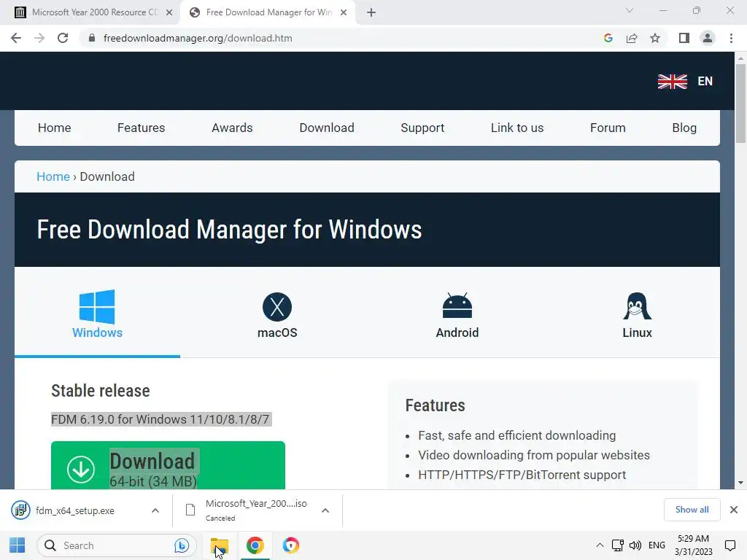Click HTTP/HTTPS/FTP/BitTorrent support text
747x560 pixels.
click(522, 475)
